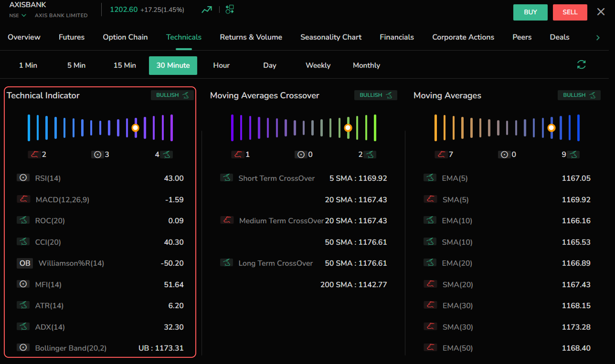Click the BUY button
Image resolution: width=615 pixels, height=364 pixels.
pos(530,12)
